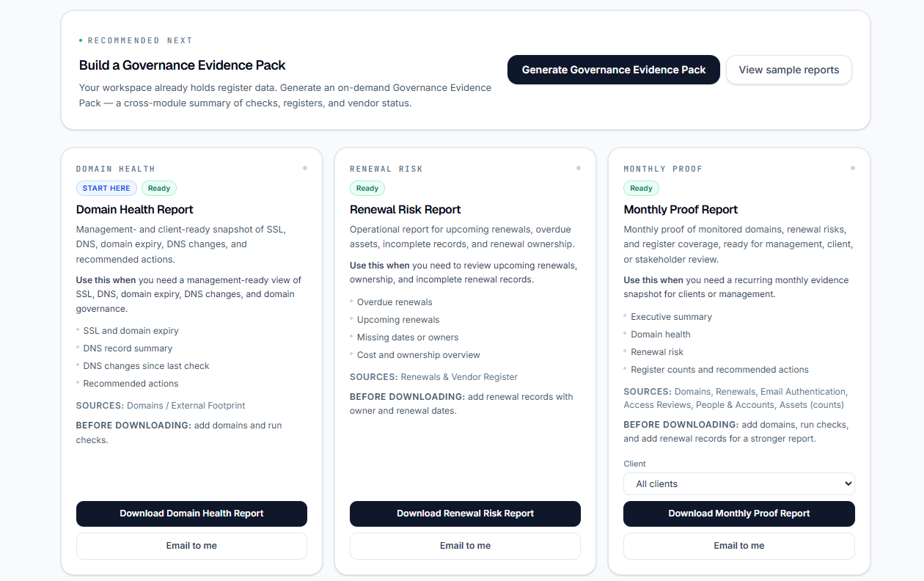Image resolution: width=924 pixels, height=581 pixels.
Task: Click Recommended actions bullet in Domain Health
Action: click(131, 384)
